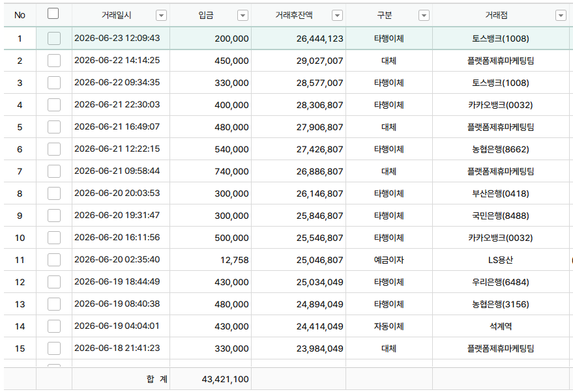Image resolution: width=573 pixels, height=392 pixels.
Task: Select checkbox in row 3
Action: coord(54,83)
